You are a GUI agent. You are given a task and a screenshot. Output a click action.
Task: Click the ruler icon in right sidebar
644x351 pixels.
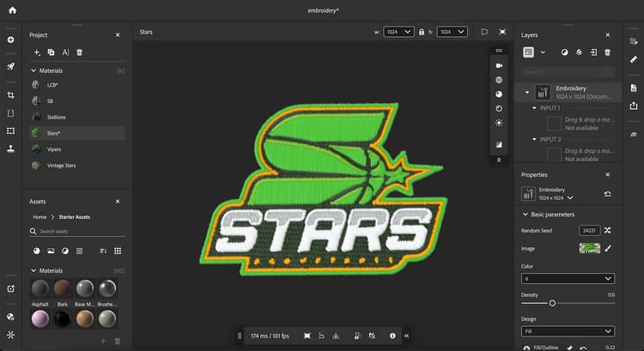634,59
